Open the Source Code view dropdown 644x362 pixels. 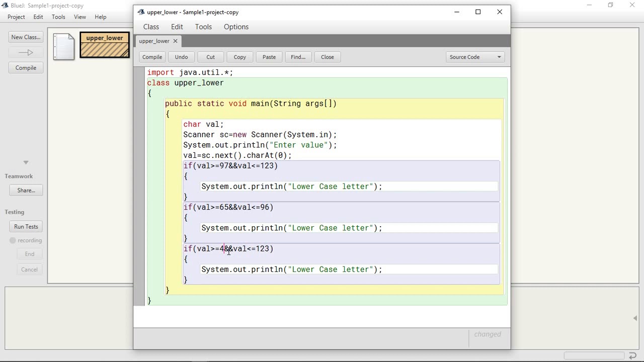[x=475, y=57]
